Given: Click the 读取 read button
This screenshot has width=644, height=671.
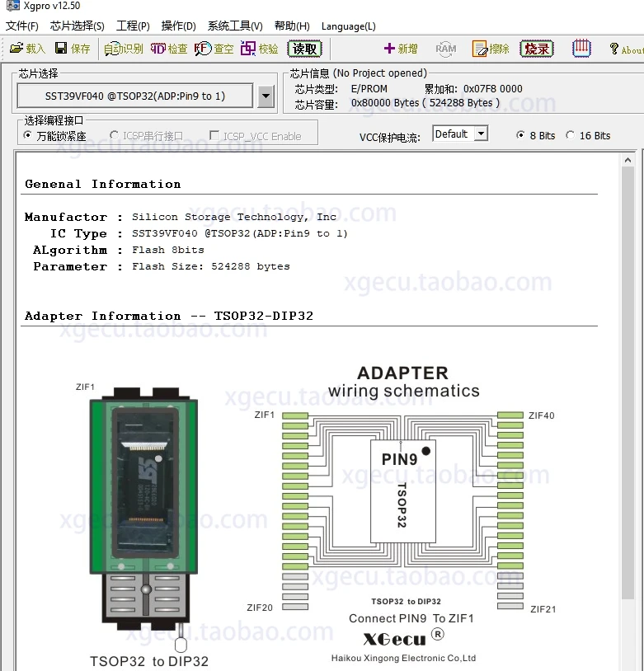Looking at the screenshot, I should pos(304,49).
